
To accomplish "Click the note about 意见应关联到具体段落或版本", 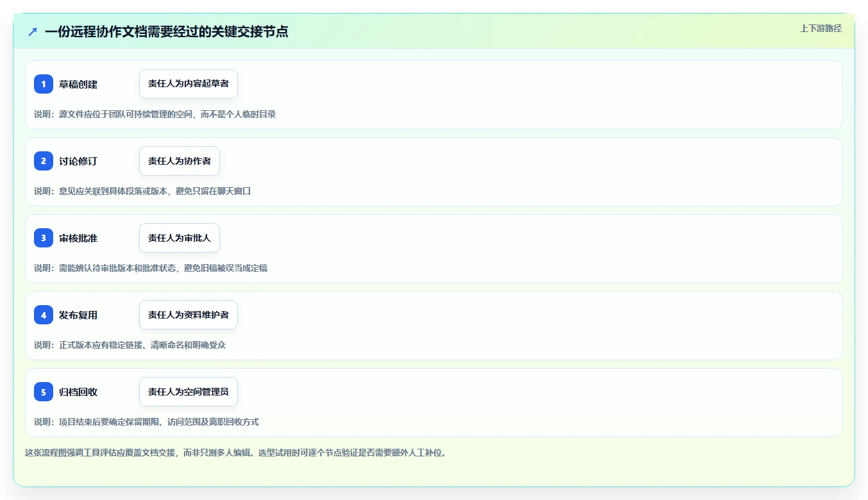I will click(142, 191).
